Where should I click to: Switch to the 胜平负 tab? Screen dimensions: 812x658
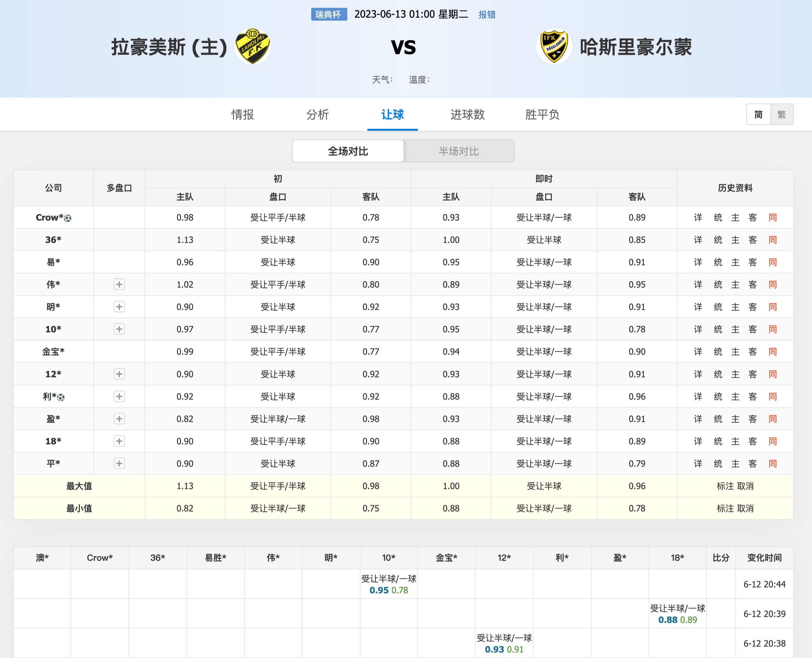pos(542,114)
